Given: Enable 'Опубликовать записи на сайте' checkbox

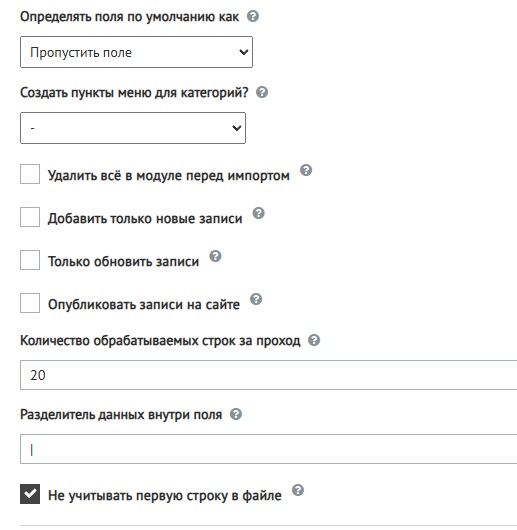Looking at the screenshot, I should (30, 303).
